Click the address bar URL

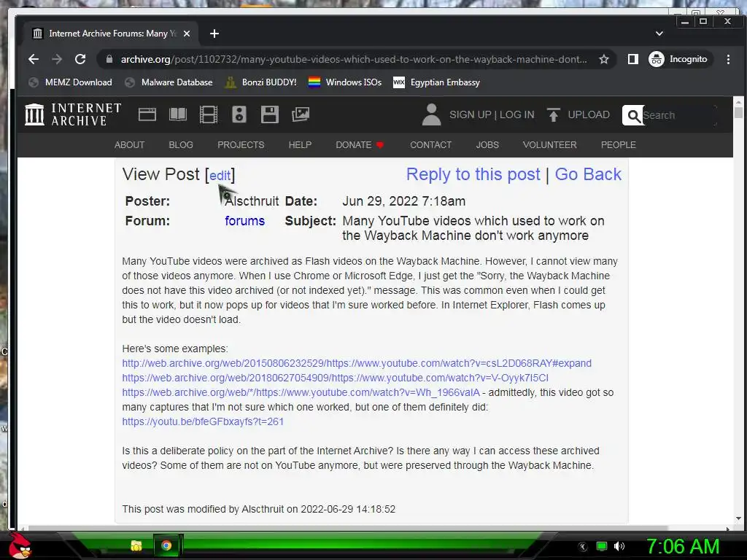coord(354,59)
